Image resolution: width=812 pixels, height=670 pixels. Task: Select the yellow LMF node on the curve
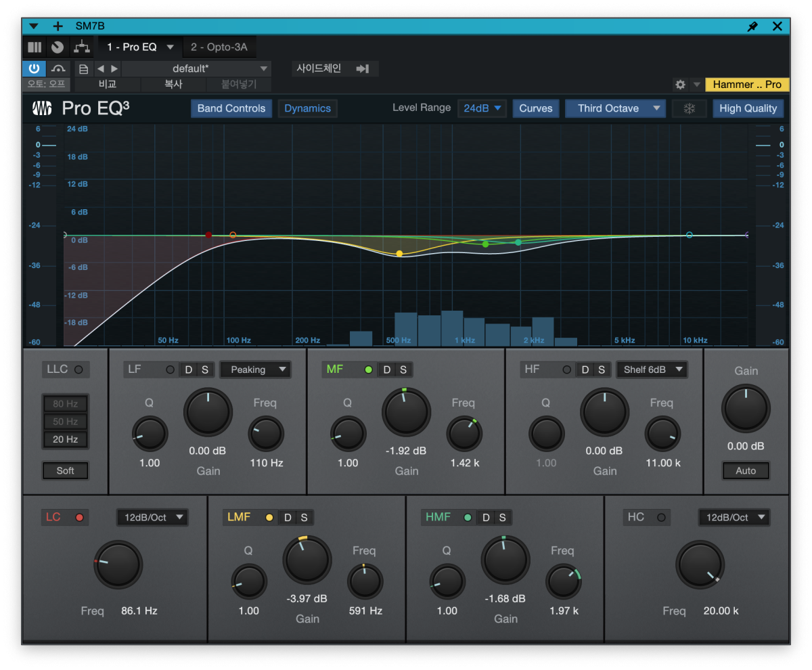399,253
